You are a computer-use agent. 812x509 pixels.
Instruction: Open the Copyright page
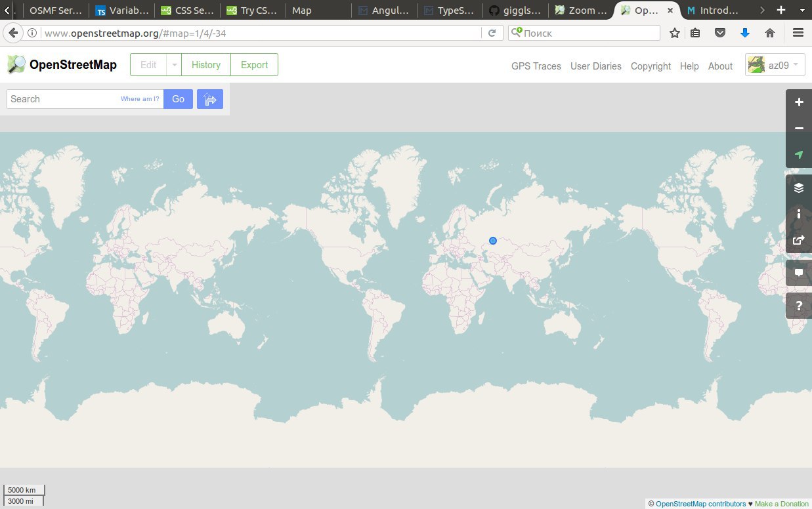[x=651, y=66]
